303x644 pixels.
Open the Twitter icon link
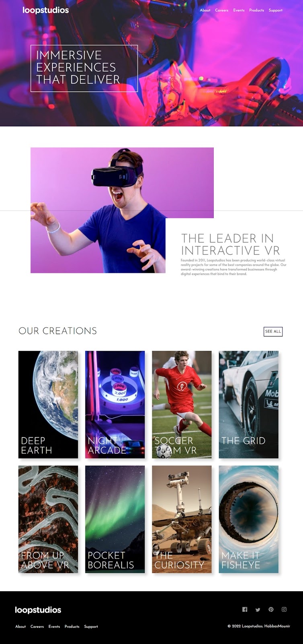(258, 609)
